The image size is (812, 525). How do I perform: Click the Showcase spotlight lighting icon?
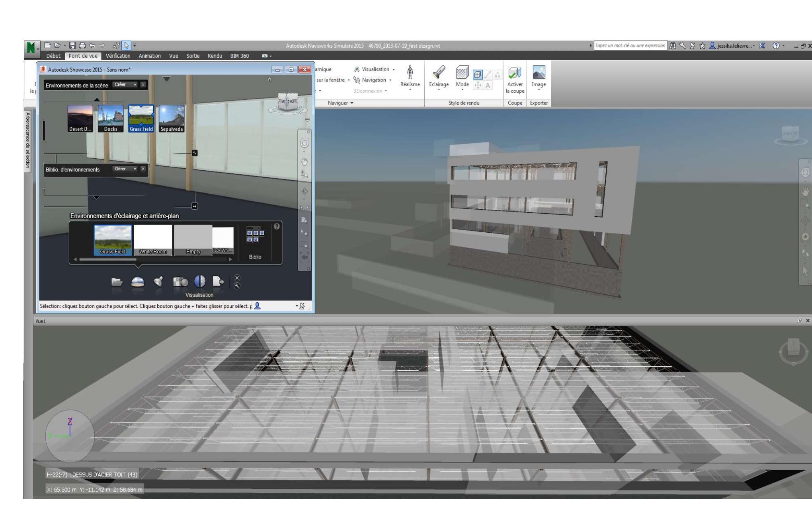point(158,282)
